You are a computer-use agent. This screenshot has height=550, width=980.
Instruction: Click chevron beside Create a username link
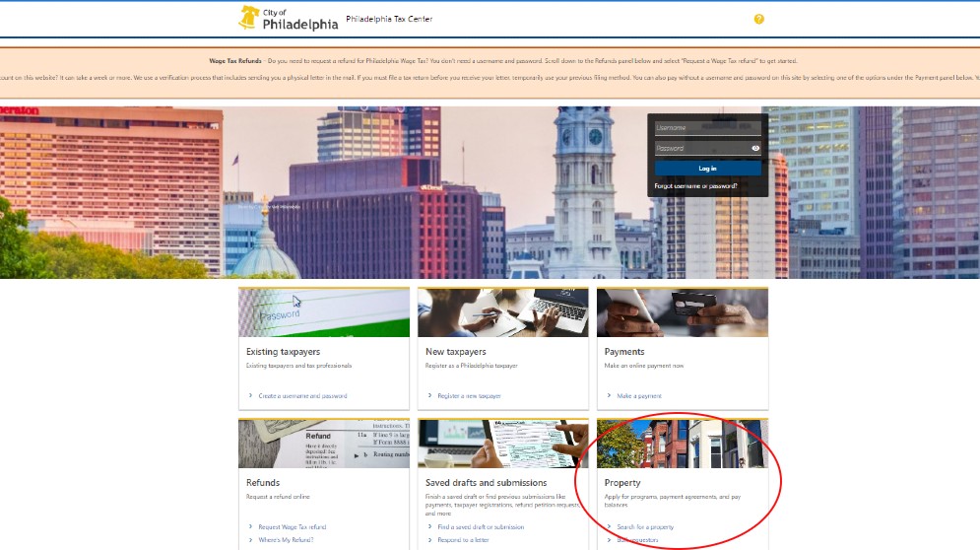[250, 395]
